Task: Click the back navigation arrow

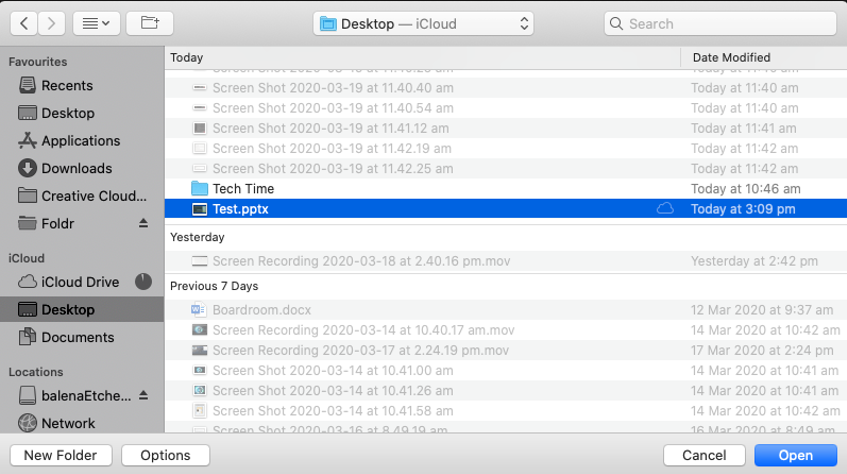Action: [x=24, y=23]
